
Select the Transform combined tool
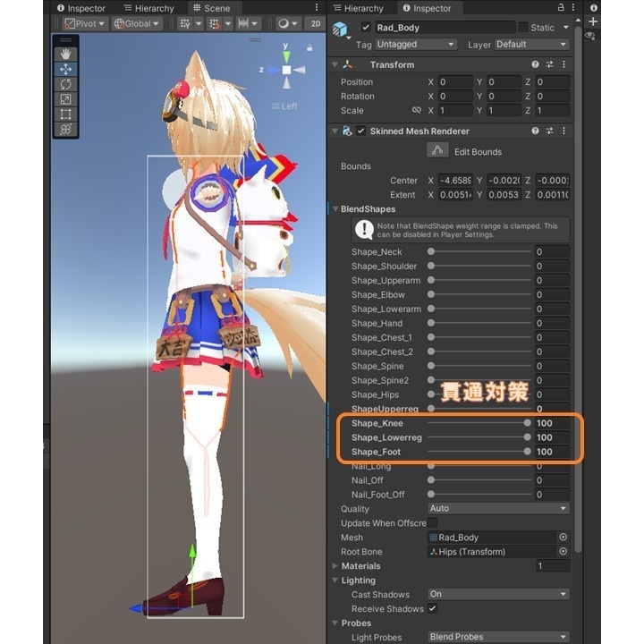point(65,129)
